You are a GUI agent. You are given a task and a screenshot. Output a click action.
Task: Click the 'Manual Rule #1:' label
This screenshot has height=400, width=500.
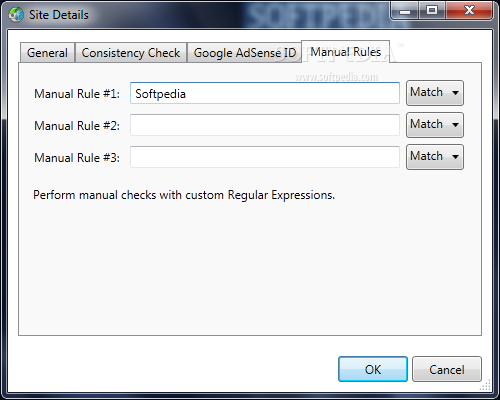(x=77, y=94)
